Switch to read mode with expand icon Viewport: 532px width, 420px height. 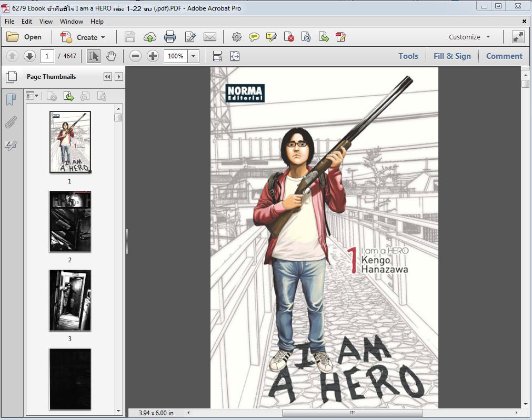coord(518,37)
